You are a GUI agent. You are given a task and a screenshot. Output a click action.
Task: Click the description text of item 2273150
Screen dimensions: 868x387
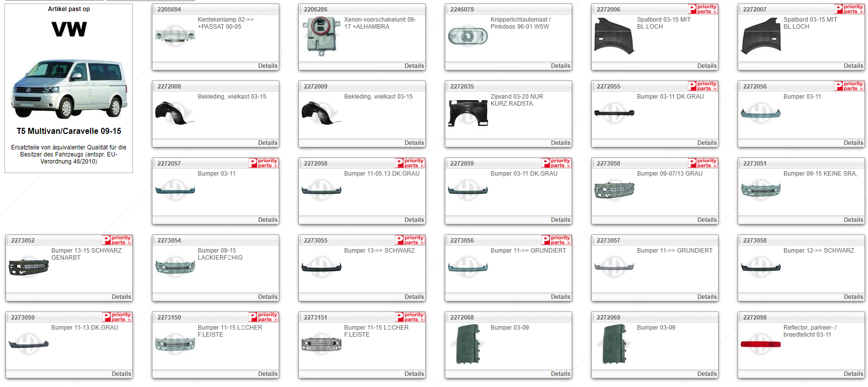point(229,331)
